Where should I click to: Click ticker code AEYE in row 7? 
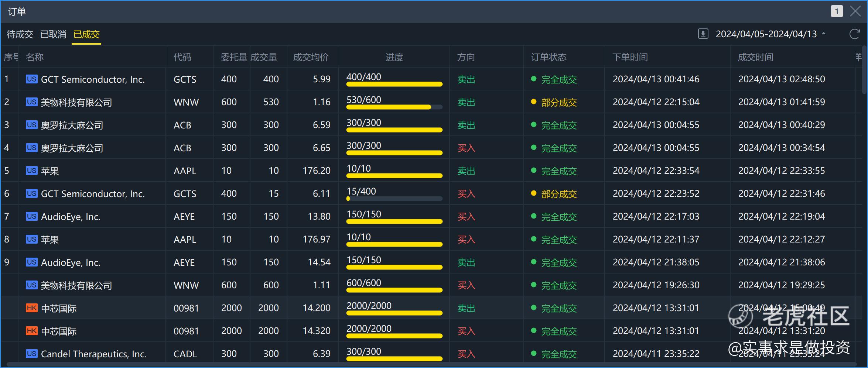[x=184, y=217]
